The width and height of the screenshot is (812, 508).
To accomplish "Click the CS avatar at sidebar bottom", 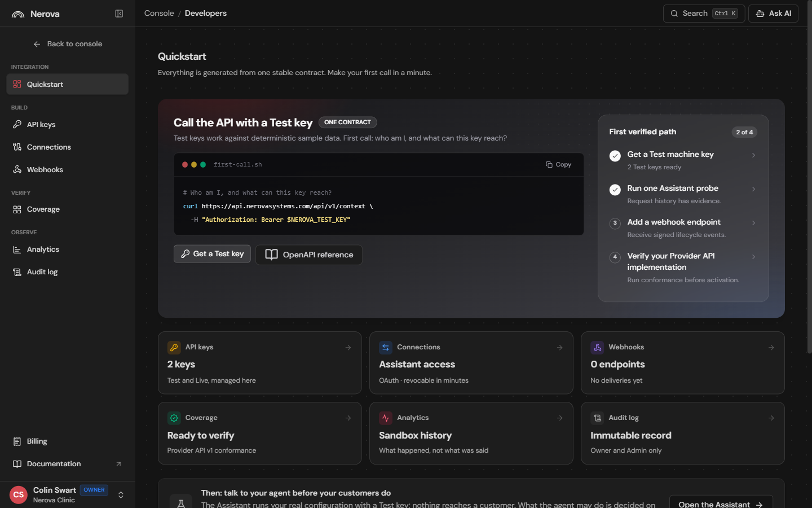I will click(x=19, y=495).
